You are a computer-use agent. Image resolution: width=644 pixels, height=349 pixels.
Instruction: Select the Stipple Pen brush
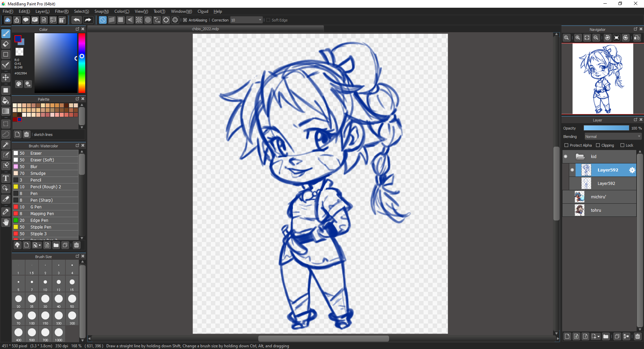click(x=46, y=227)
